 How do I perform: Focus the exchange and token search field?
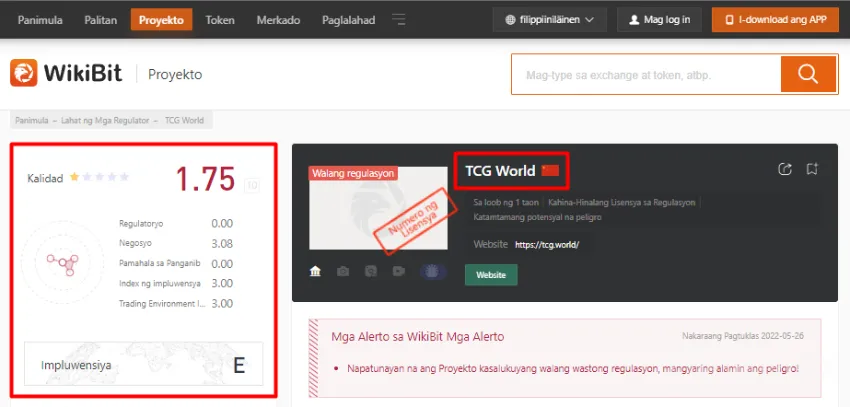point(646,74)
